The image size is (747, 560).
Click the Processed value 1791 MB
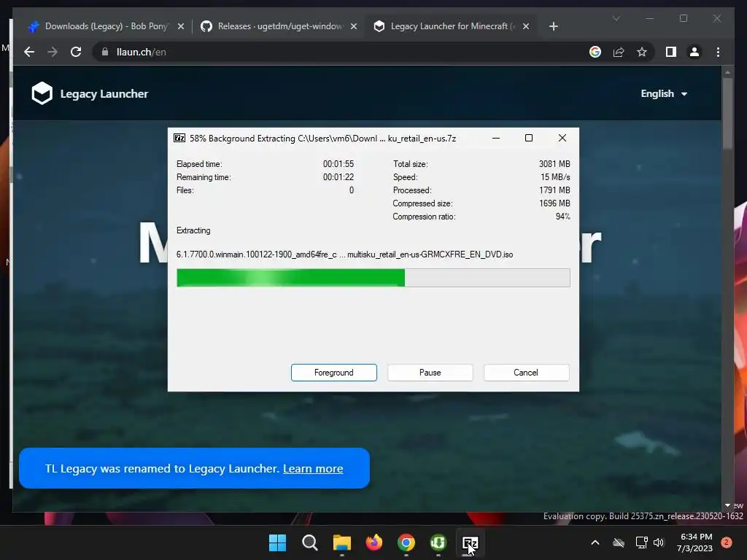coord(554,190)
